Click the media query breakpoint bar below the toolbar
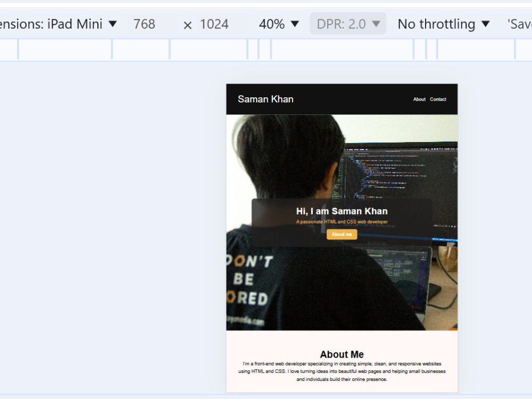Viewport: 532px width, 399px height. click(x=266, y=49)
